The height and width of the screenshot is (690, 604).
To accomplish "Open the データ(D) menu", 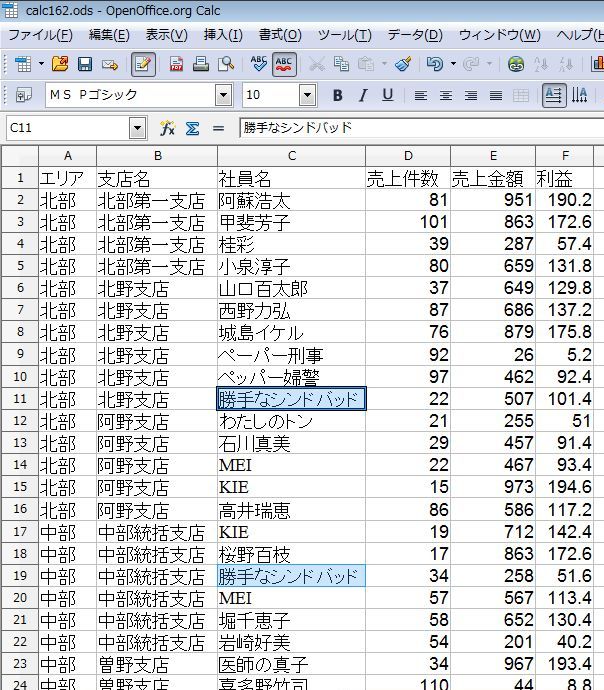I will coord(414,35).
